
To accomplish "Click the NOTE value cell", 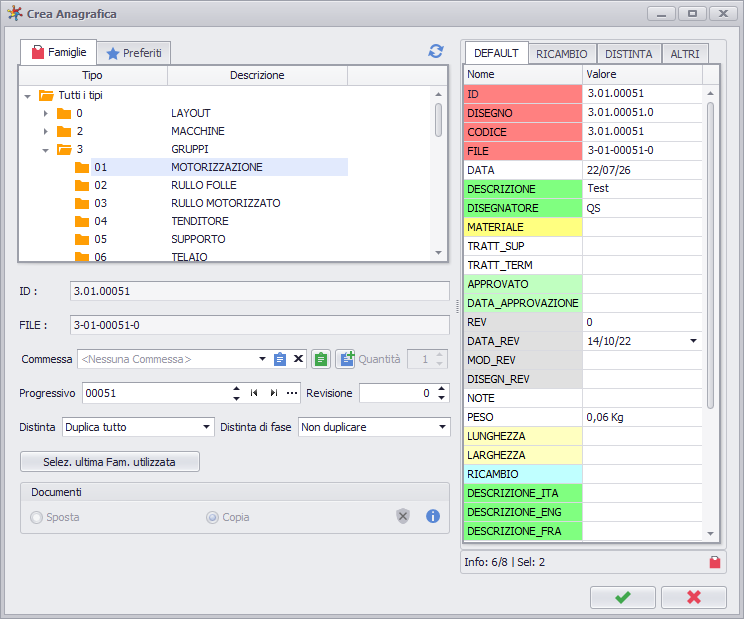I will (642, 398).
